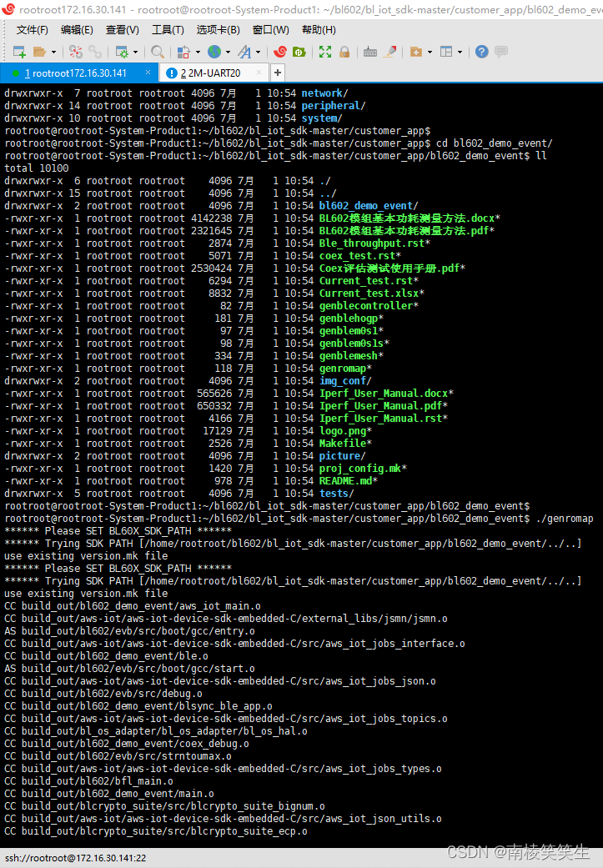The height and width of the screenshot is (868, 603).
Task: Expand the layout panel dropdown arrow
Action: (x=460, y=52)
